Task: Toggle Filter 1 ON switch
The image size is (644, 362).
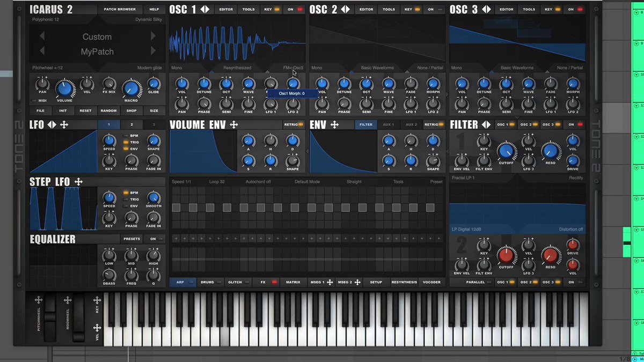Action: coord(575,124)
